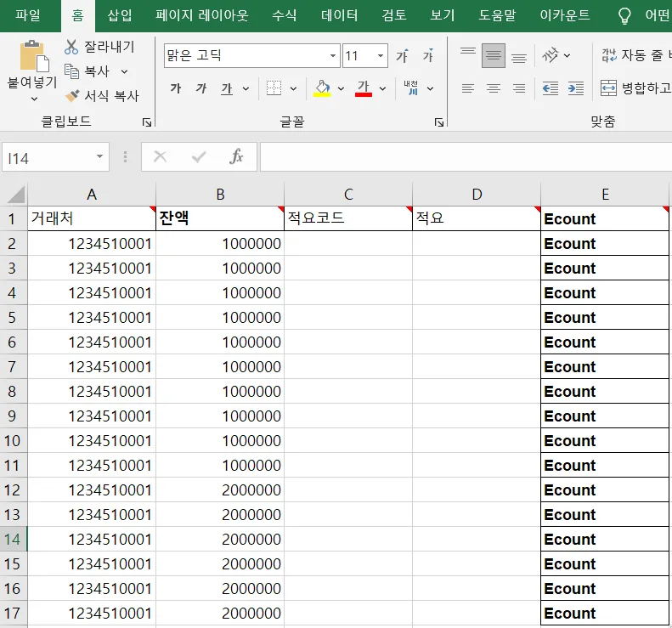The image size is (672, 628).
Task: Toggle middle vertical alignment
Action: 494,56
